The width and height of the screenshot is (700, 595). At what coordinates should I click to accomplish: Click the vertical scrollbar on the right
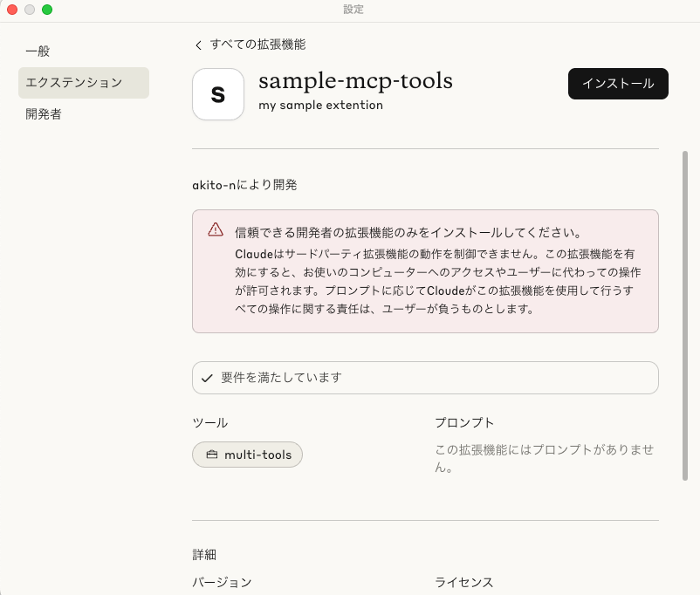[685, 316]
